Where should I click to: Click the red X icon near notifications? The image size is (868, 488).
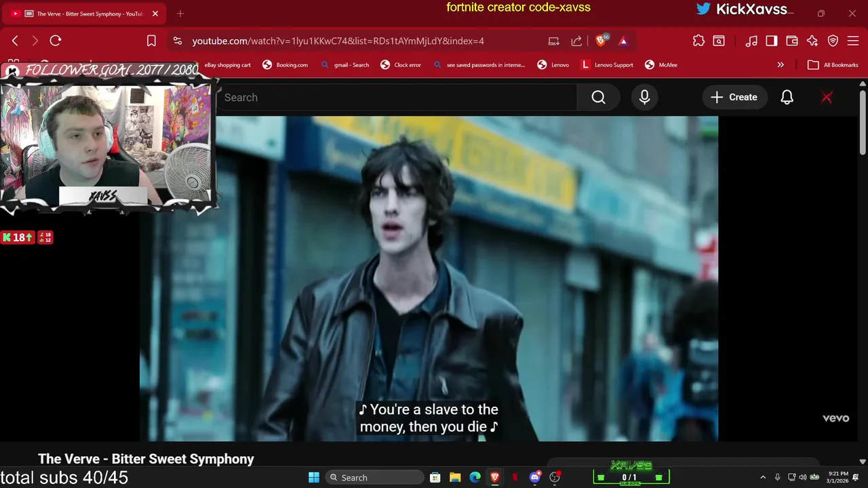[827, 98]
